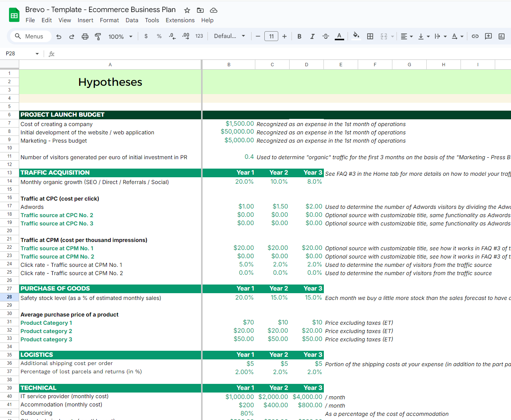Insert a comment
The width and height of the screenshot is (511, 420).
tap(488, 36)
